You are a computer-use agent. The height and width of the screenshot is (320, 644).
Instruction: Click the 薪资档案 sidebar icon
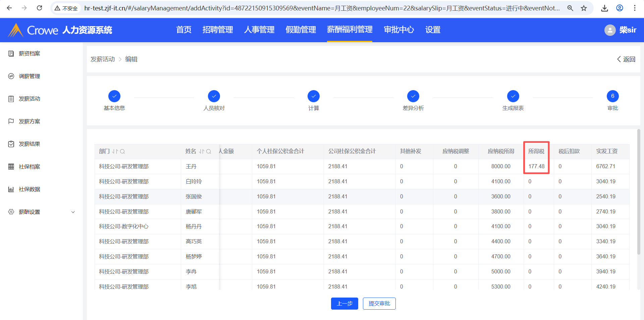click(11, 54)
